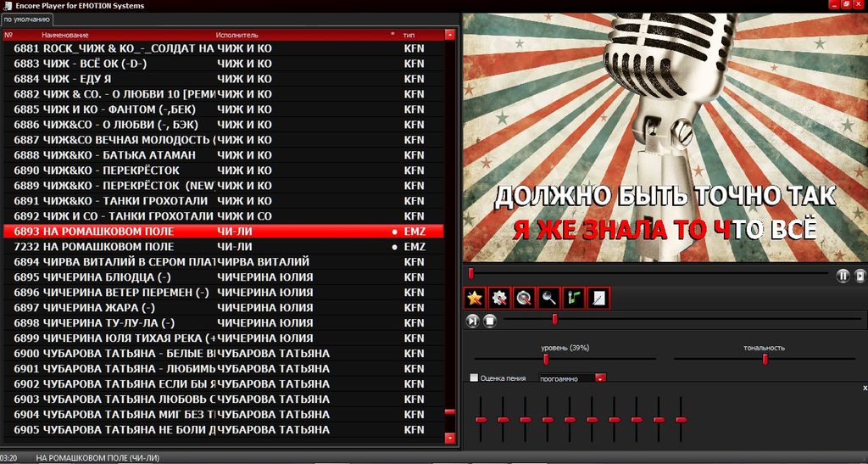Image resolution: width=868 pixels, height=464 pixels.
Task: Click the star favorites icon
Action: [x=475, y=298]
